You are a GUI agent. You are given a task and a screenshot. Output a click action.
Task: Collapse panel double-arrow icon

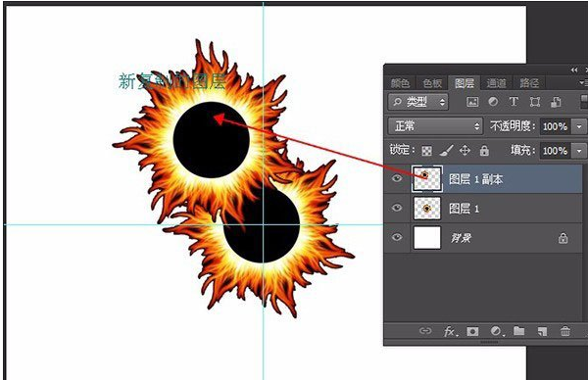tap(574, 71)
